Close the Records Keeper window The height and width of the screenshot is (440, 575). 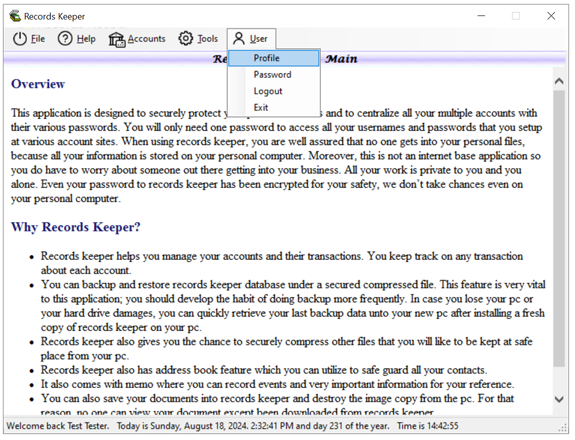point(551,16)
